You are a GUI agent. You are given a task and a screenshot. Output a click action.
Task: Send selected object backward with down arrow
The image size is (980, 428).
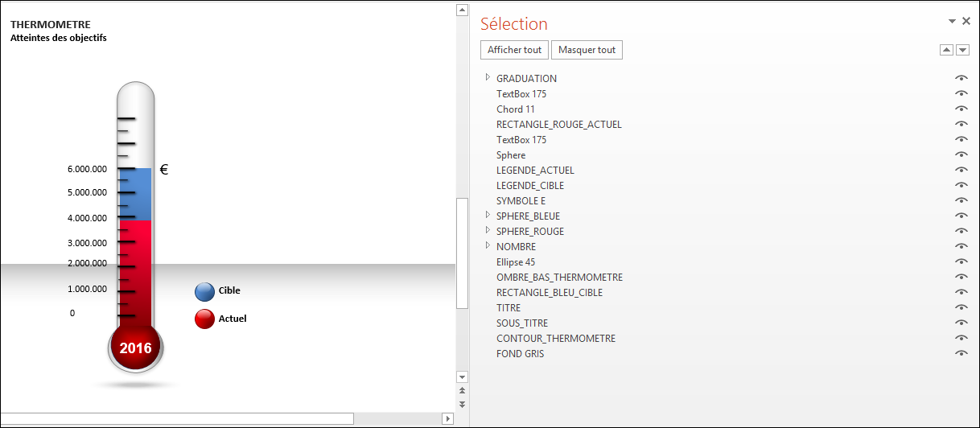click(962, 50)
